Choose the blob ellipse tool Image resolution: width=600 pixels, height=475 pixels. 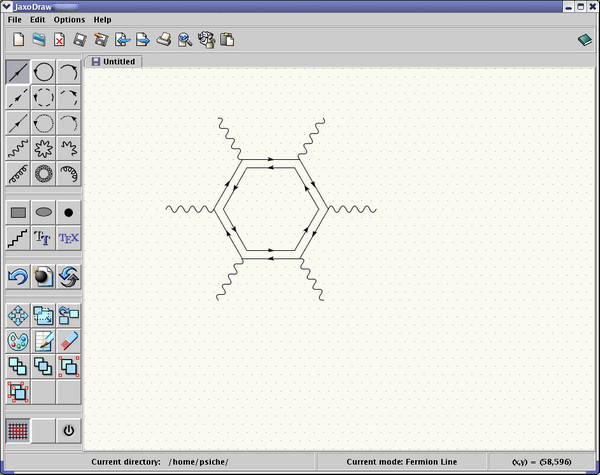(43, 212)
